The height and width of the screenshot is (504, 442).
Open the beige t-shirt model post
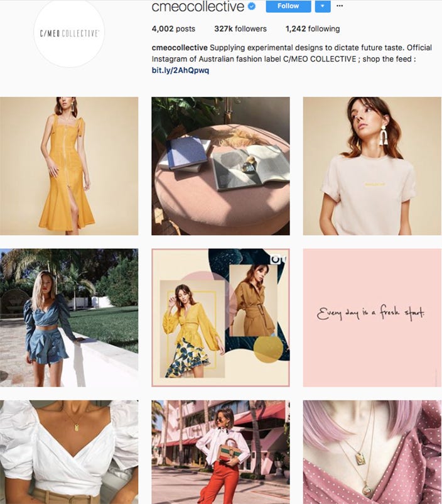tap(372, 166)
